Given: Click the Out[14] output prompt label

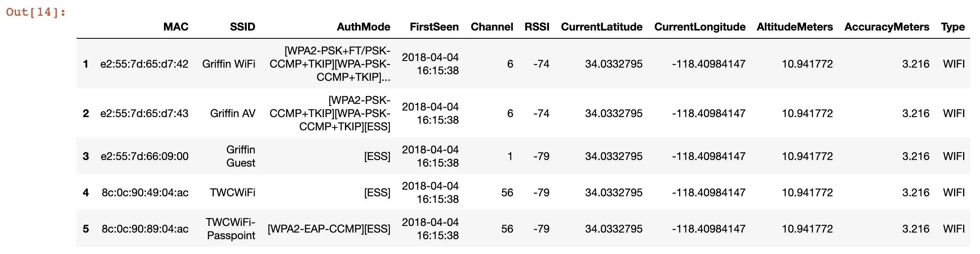Looking at the screenshot, I should 36,12.
